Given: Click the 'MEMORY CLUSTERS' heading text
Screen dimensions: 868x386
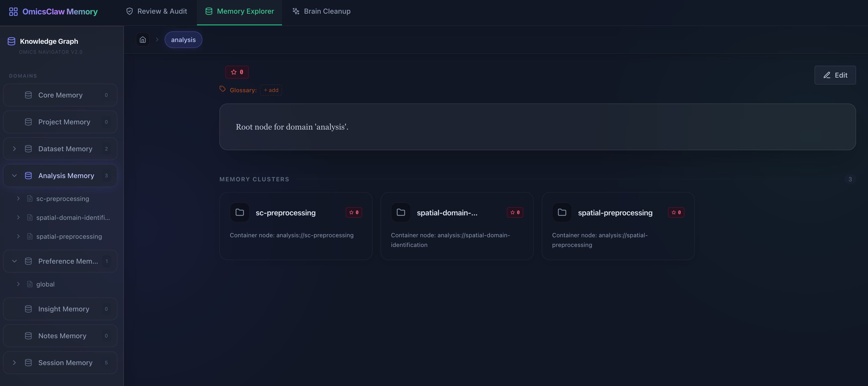Looking at the screenshot, I should tap(254, 179).
